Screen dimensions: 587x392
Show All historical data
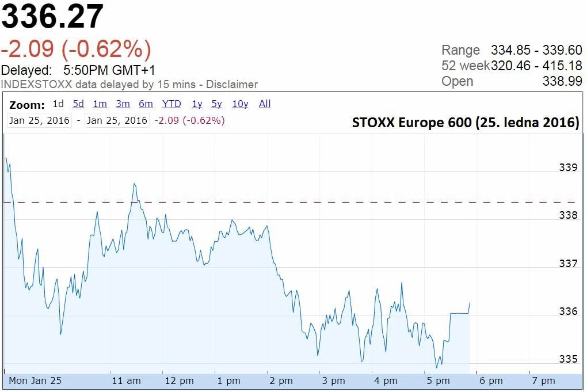pyautogui.click(x=265, y=104)
